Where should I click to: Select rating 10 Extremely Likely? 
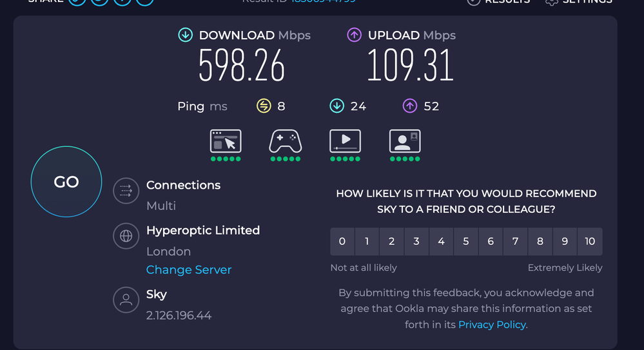coord(590,242)
